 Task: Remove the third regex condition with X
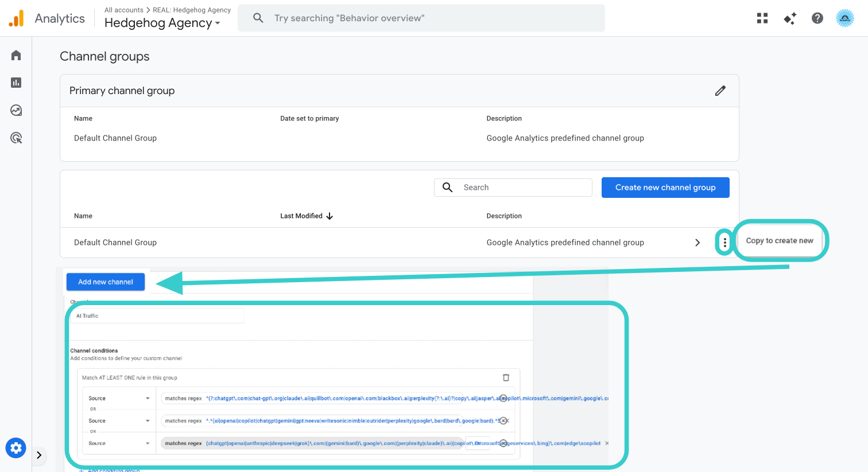503,443
